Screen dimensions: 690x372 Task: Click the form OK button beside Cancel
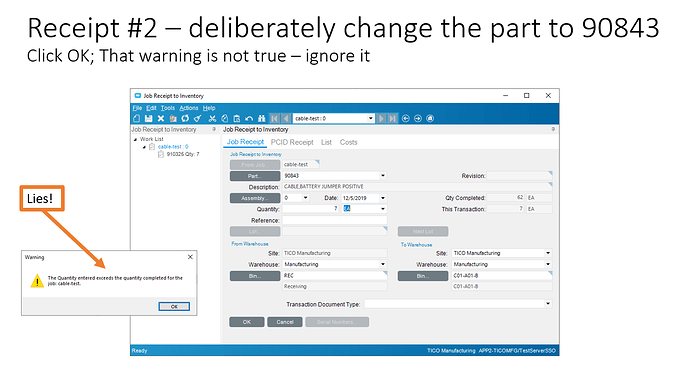(247, 322)
